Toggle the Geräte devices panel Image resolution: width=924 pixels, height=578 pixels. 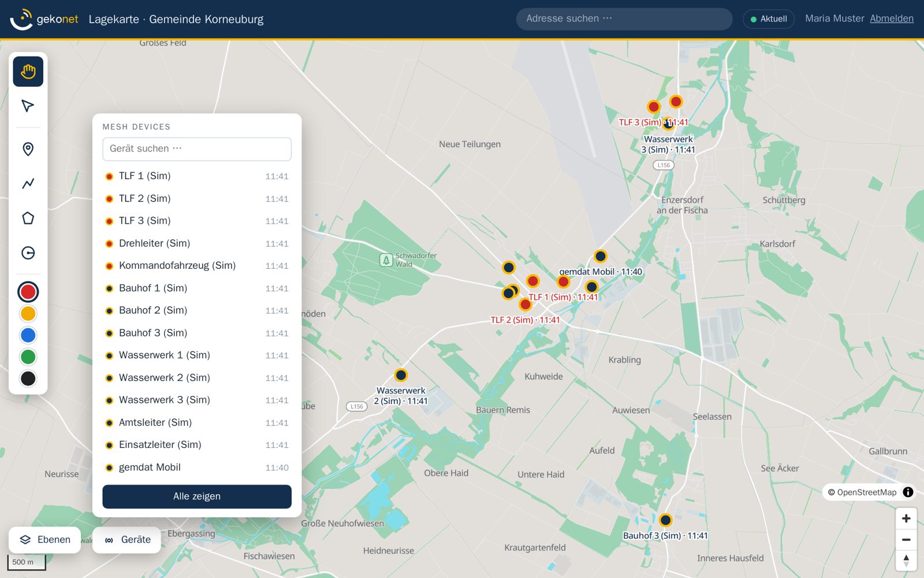(x=126, y=540)
